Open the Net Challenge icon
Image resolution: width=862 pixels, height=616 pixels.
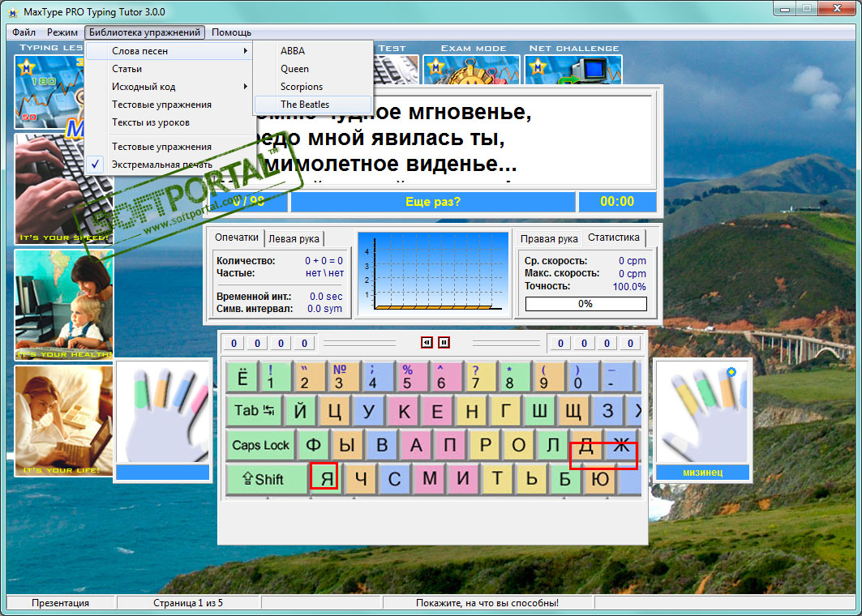573,70
